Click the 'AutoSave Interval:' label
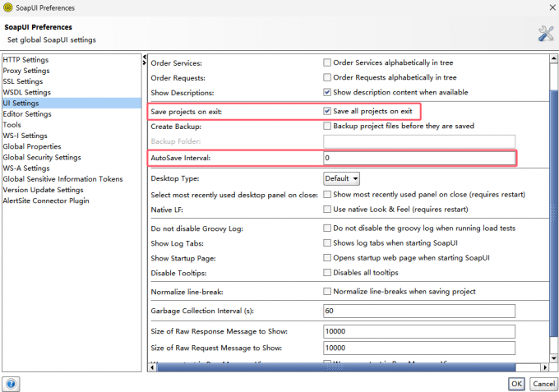The image size is (559, 392). [180, 158]
